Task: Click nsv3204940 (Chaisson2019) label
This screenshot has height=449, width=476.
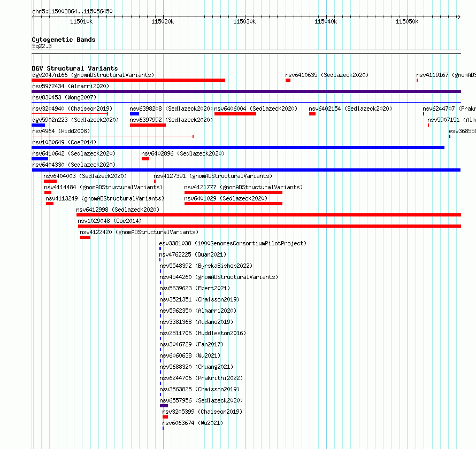Action: (x=72, y=109)
